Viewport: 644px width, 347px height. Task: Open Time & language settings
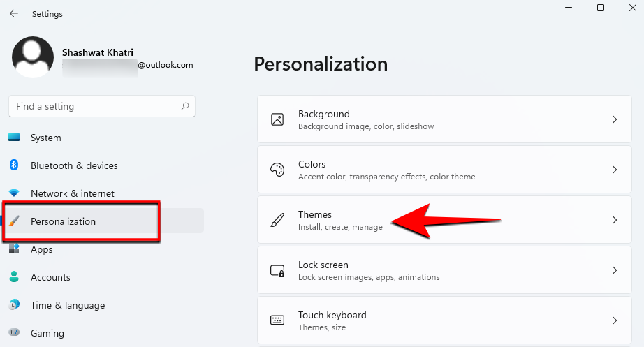tap(67, 305)
